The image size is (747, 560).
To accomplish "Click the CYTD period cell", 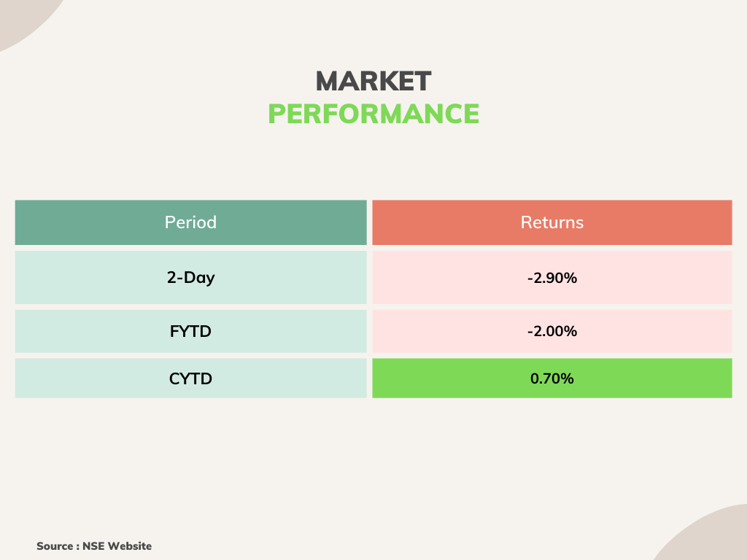I will pyautogui.click(x=190, y=378).
